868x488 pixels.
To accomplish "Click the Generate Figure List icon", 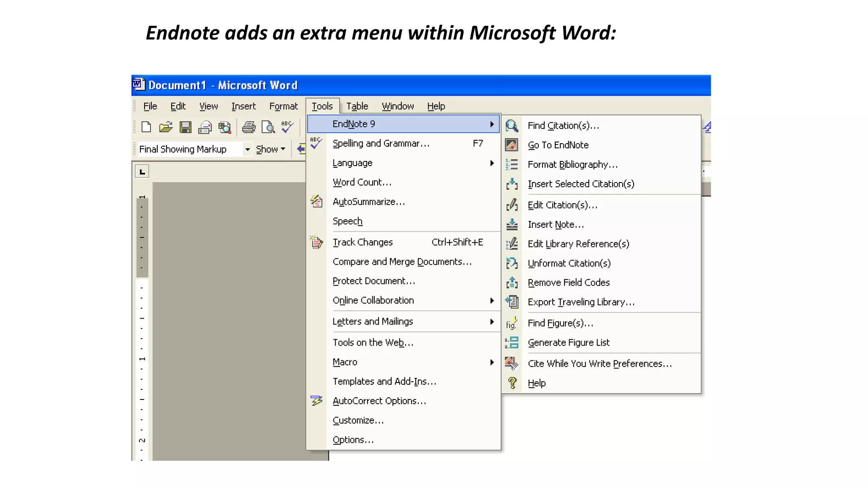I will click(x=512, y=343).
